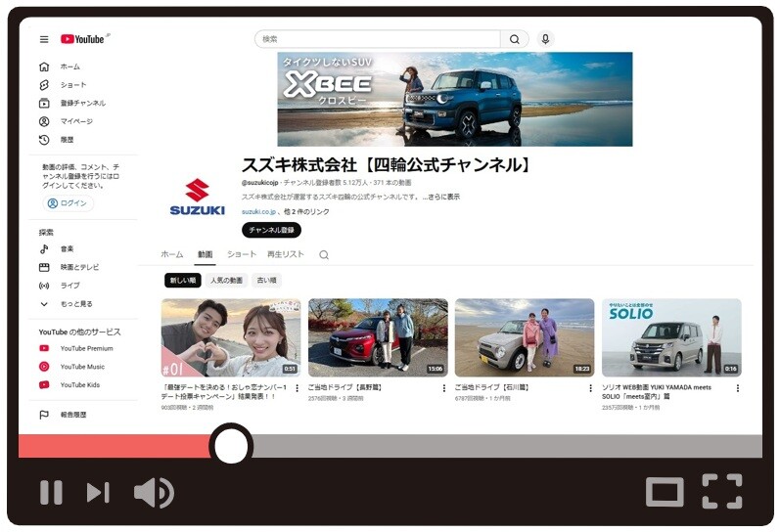The height and width of the screenshot is (532, 780).
Task: Toggle fullscreen mode in player
Action: [x=721, y=491]
